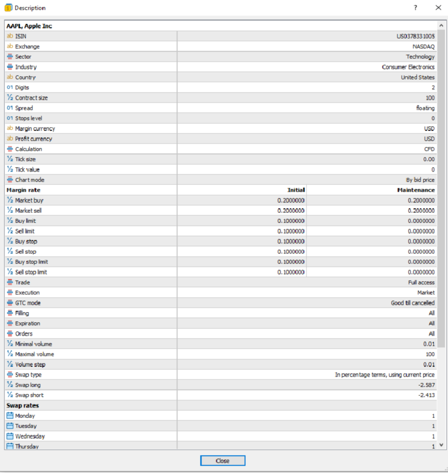Select the Execution row icon
The height and width of the screenshot is (476, 448).
10,293
